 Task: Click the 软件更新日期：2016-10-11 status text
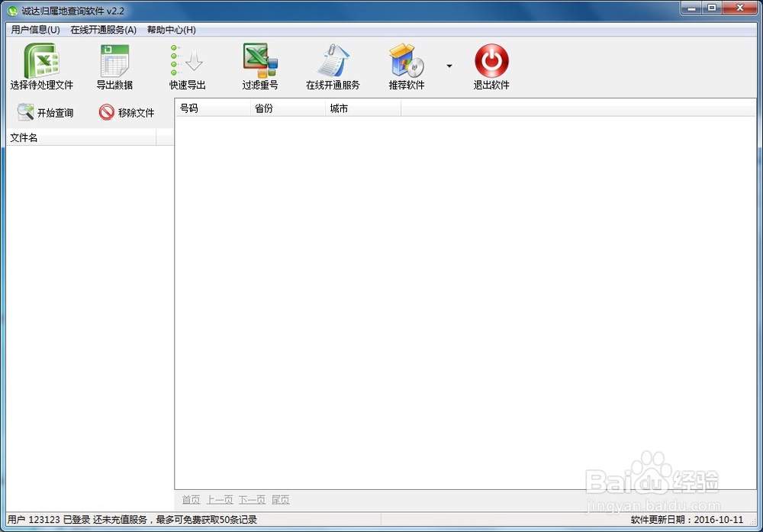click(x=687, y=519)
